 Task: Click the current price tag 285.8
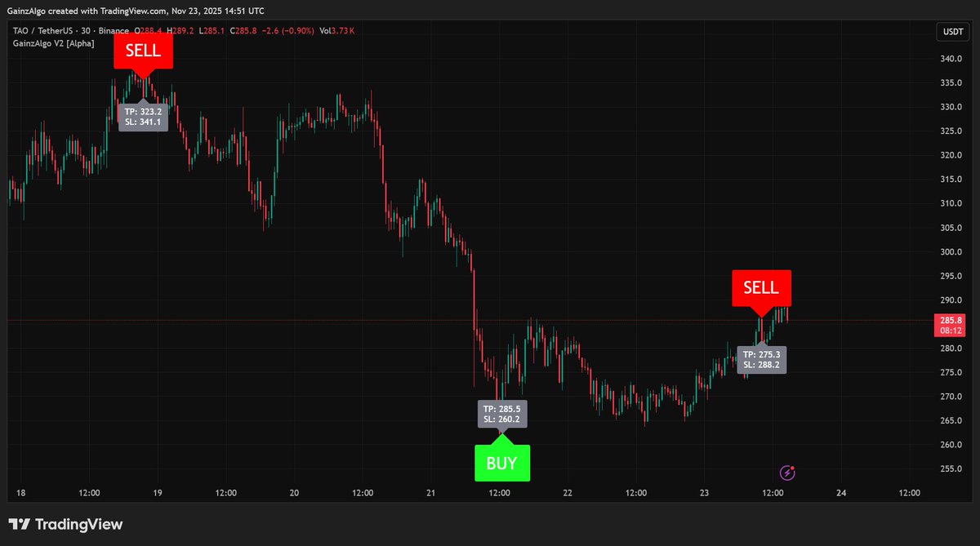coord(952,326)
